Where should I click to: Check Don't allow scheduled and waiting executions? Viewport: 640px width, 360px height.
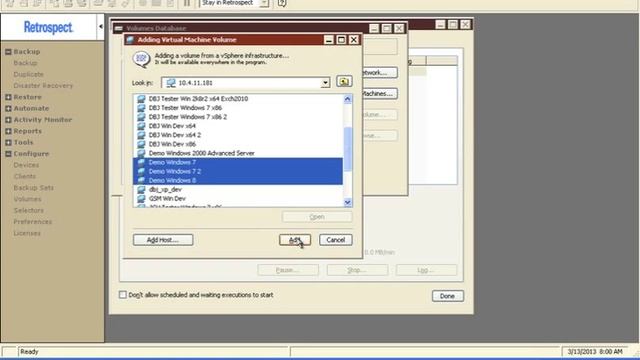tap(122, 294)
